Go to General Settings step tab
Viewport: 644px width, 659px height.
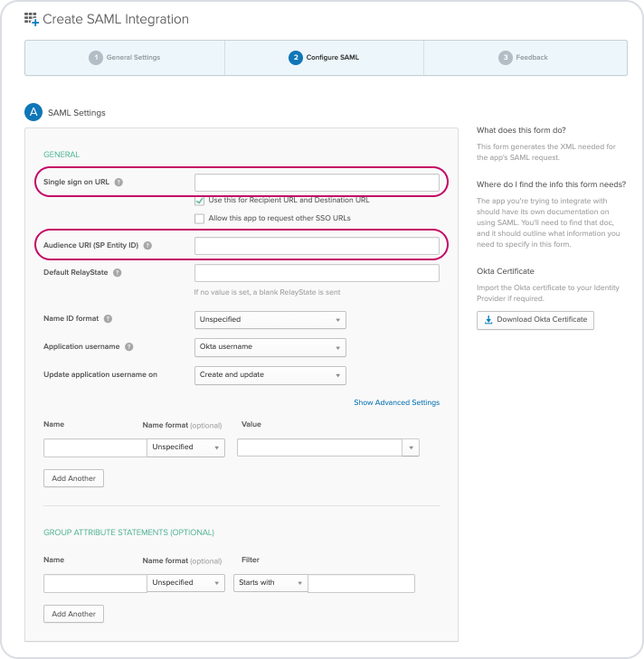click(x=125, y=58)
